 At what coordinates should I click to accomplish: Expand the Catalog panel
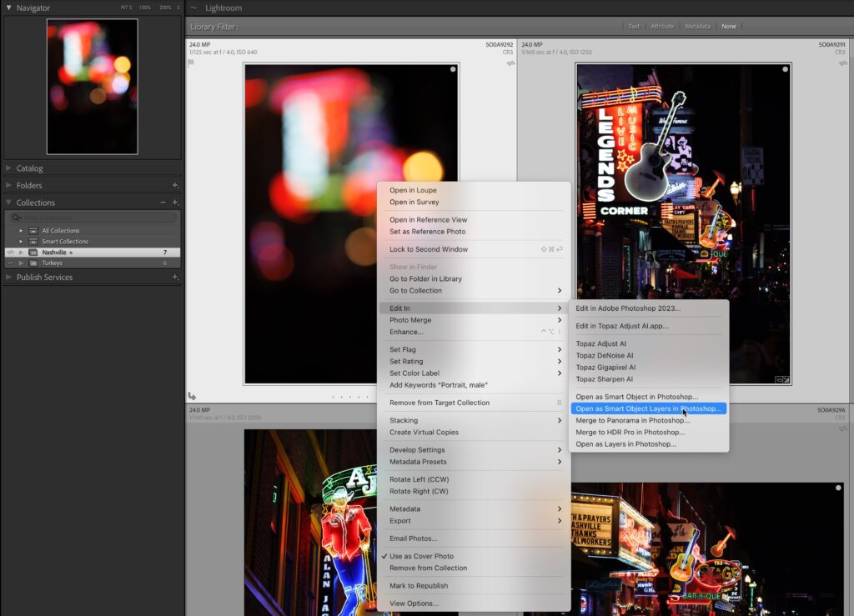(x=8, y=168)
